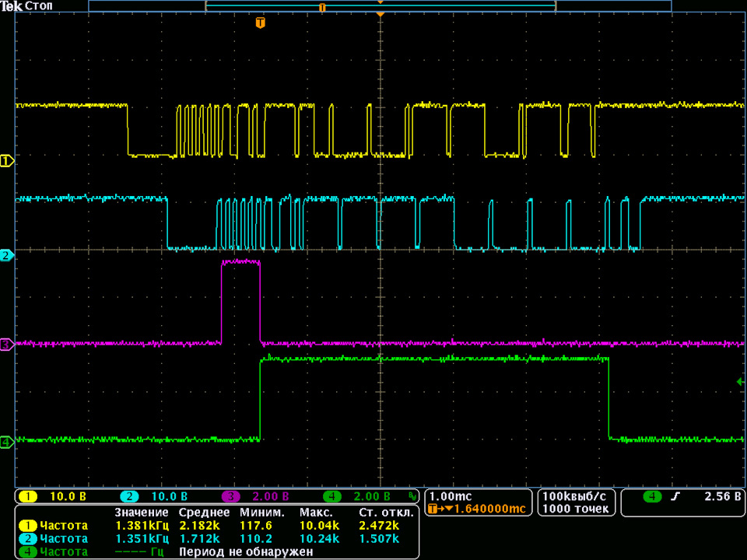Click the bandwidth limit Bw indicator
The height and width of the screenshot is (560, 747).
pyautogui.click(x=412, y=497)
